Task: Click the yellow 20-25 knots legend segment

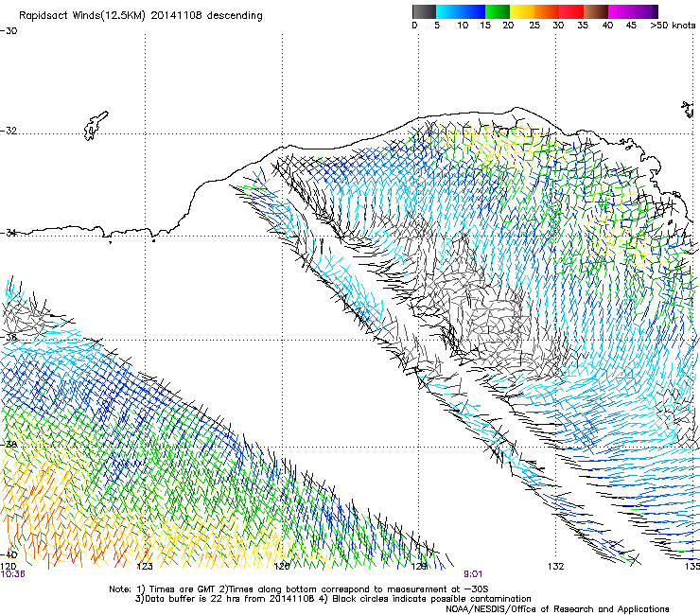Action: (x=522, y=11)
